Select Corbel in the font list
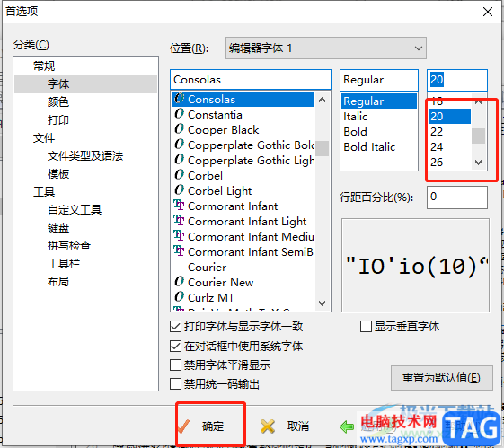The height and width of the screenshot is (448, 504). (x=243, y=176)
